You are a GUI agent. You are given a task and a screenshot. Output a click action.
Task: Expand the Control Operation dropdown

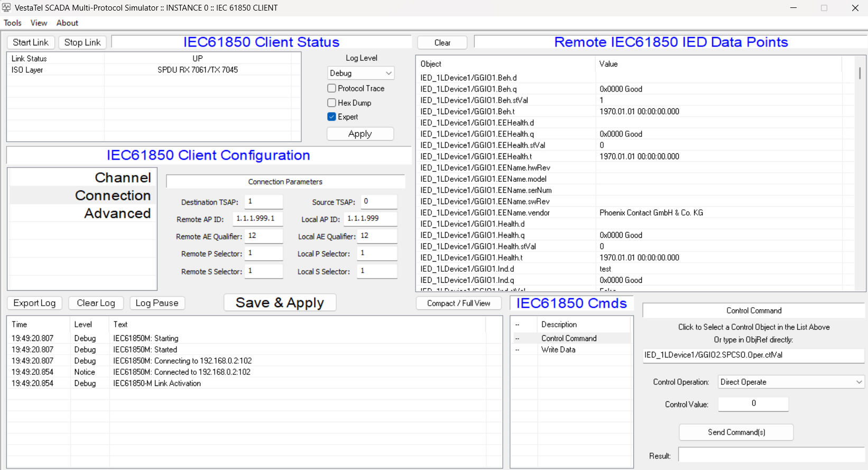[x=791, y=382]
